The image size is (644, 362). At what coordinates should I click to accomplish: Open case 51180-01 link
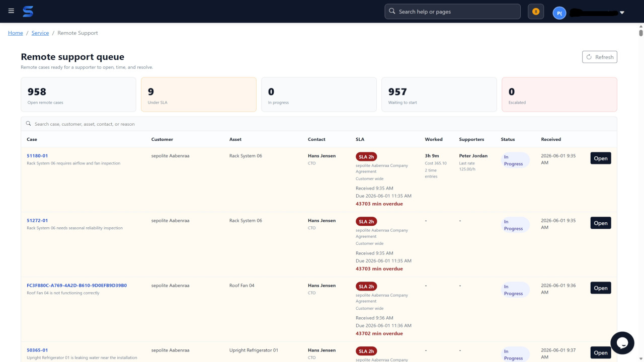[x=37, y=156]
